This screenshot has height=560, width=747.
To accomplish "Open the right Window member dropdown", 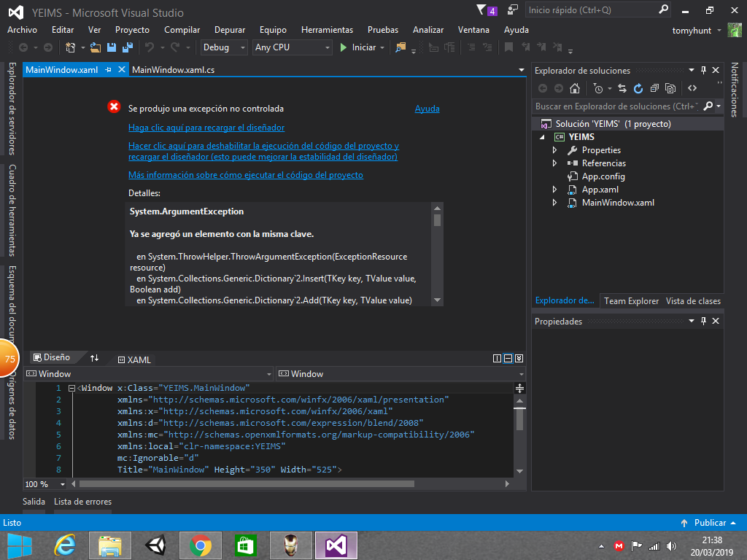I will [521, 374].
